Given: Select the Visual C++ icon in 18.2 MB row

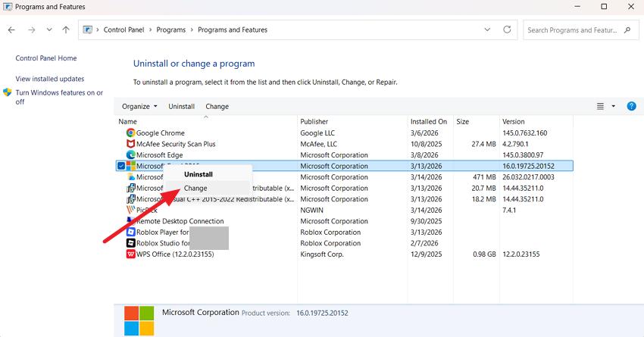Looking at the screenshot, I should coord(130,199).
